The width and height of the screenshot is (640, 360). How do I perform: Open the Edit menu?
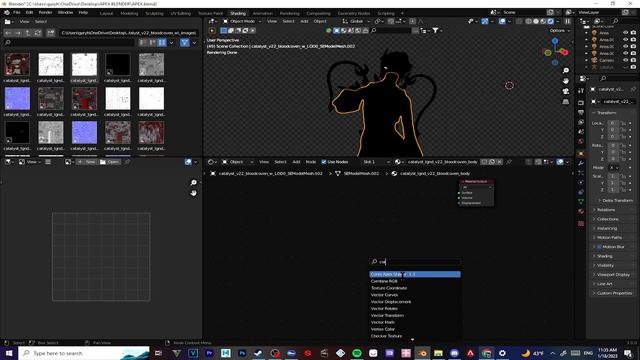(x=29, y=13)
